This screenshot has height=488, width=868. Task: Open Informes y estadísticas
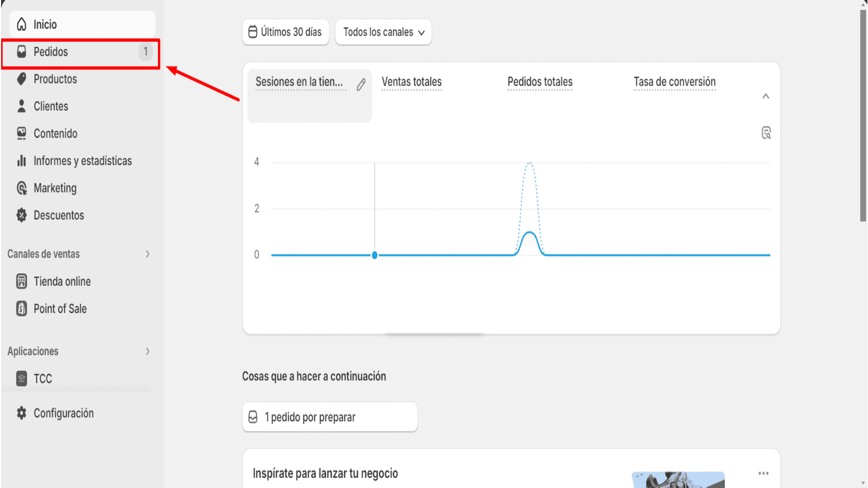tap(82, 160)
